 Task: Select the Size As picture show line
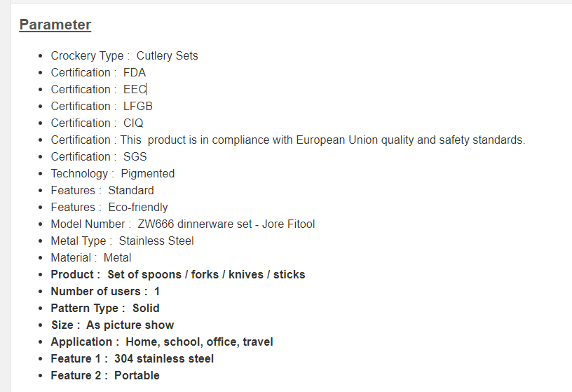point(112,325)
